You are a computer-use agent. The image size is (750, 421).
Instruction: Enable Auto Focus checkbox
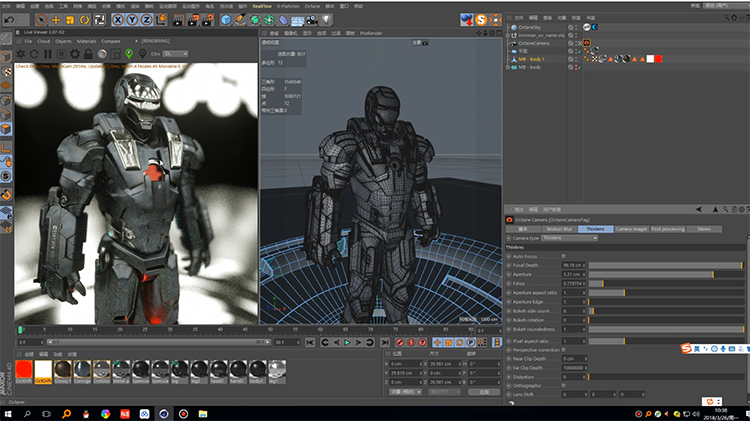click(563, 256)
